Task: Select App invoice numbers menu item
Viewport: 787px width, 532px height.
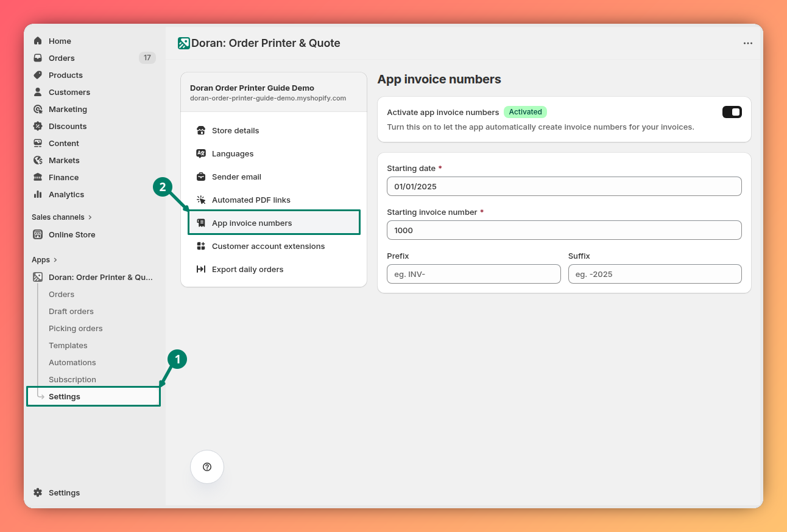Action: [x=274, y=223]
